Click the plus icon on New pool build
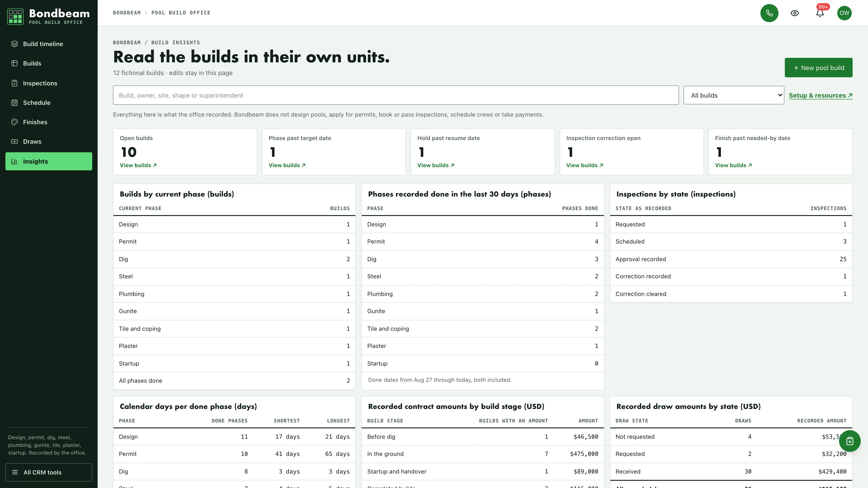The image size is (868, 488). pos(796,68)
